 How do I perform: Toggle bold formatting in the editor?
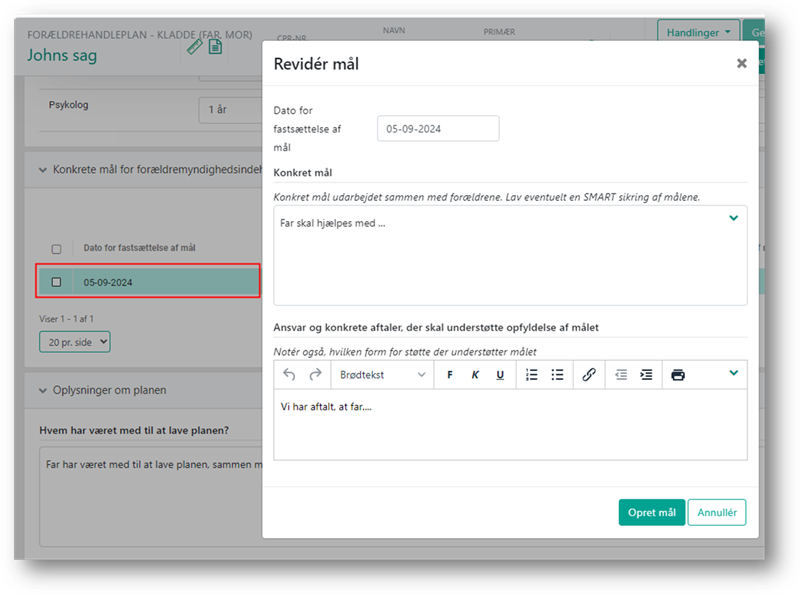[451, 374]
